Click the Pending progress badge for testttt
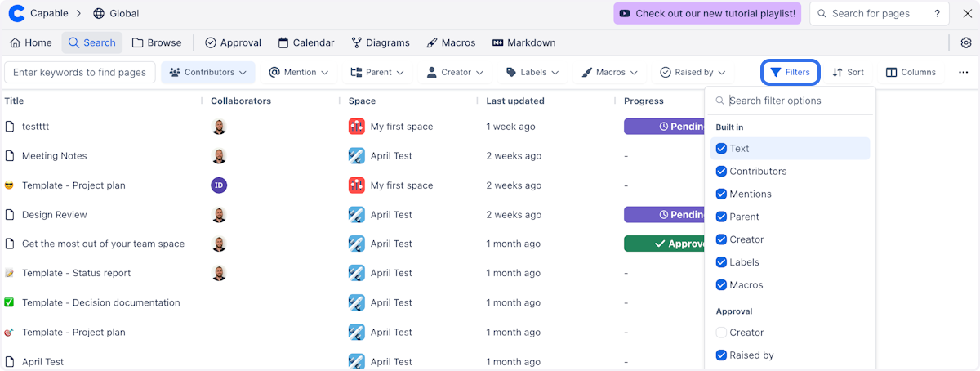The height and width of the screenshot is (371, 980). 664,127
